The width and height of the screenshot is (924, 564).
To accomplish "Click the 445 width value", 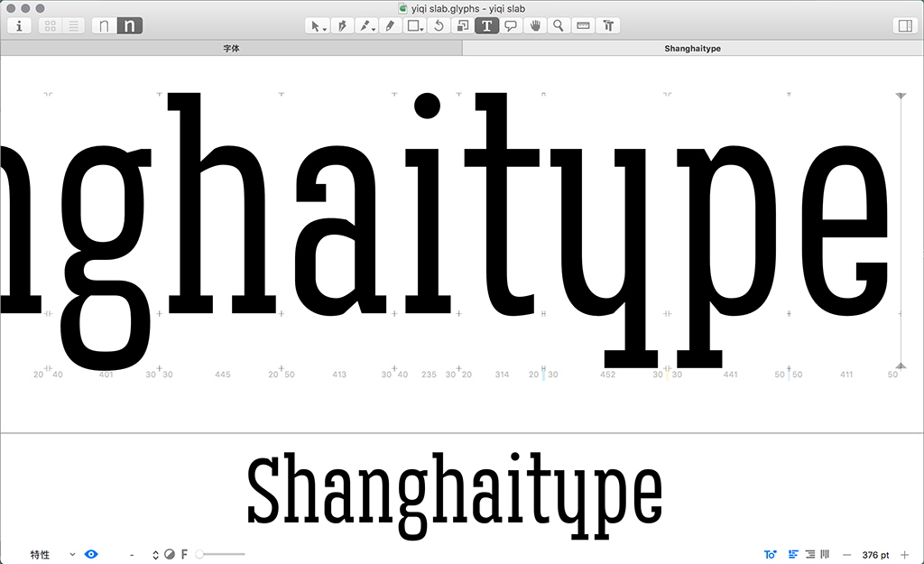I will point(223,374).
